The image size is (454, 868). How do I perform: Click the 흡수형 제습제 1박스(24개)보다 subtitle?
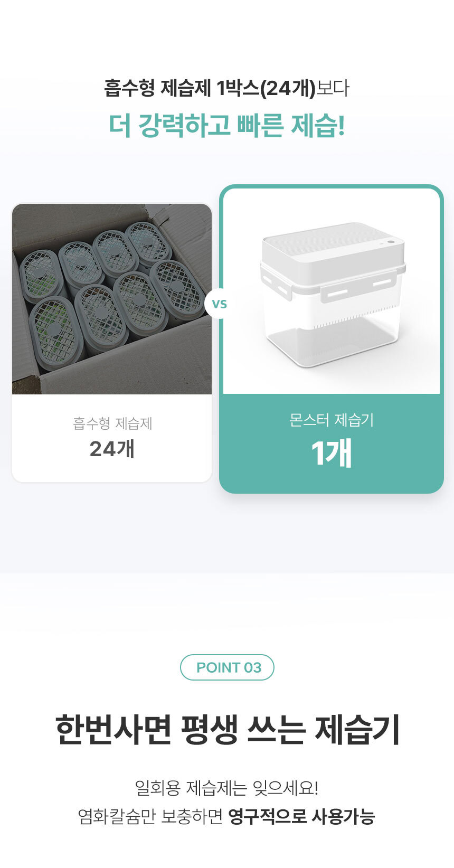point(227,88)
